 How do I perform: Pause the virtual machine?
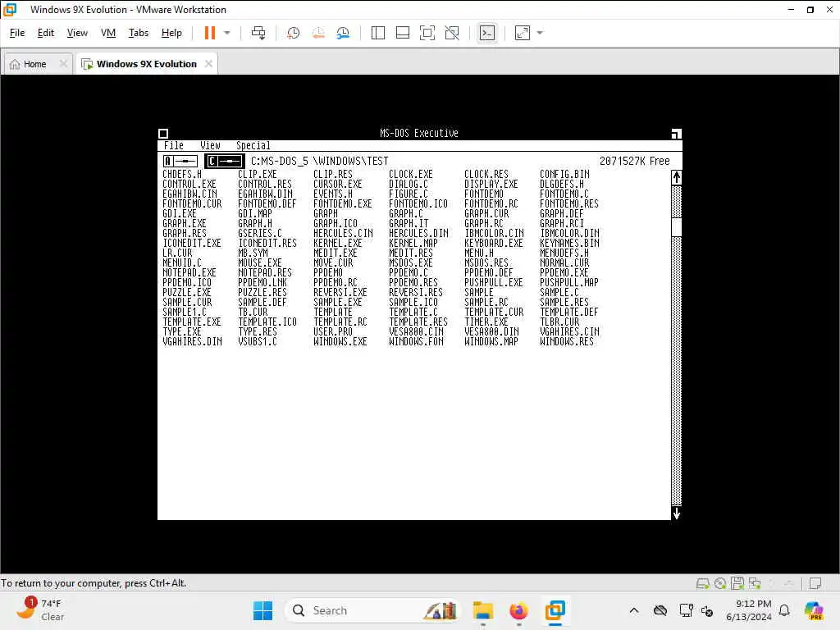pos(209,33)
